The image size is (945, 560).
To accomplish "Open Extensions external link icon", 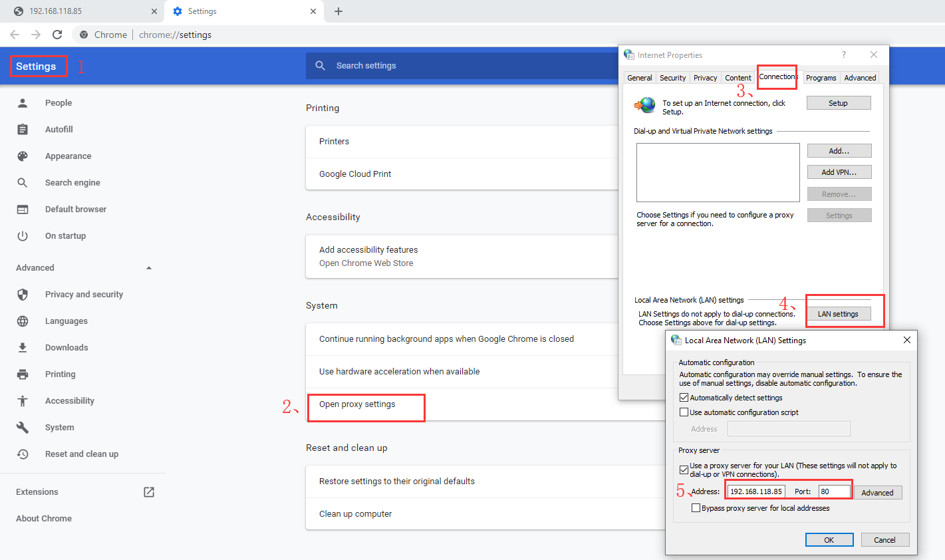I will tap(149, 492).
